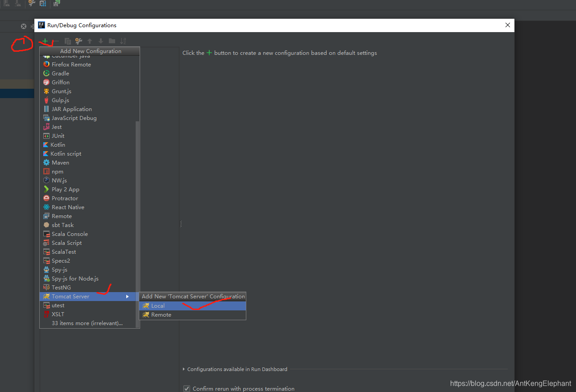Viewport: 576px width, 392px height.
Task: Click Project Structure icon in main IDE toolbar
Action: pos(43,3)
